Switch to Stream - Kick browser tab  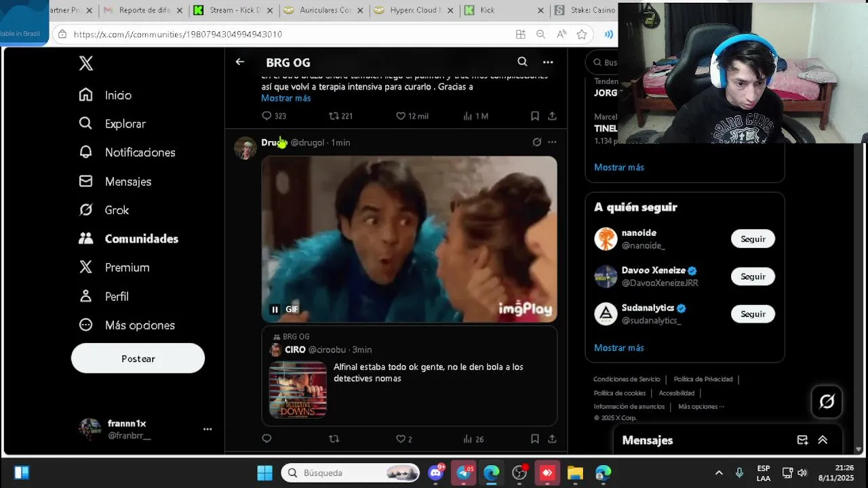[235, 10]
